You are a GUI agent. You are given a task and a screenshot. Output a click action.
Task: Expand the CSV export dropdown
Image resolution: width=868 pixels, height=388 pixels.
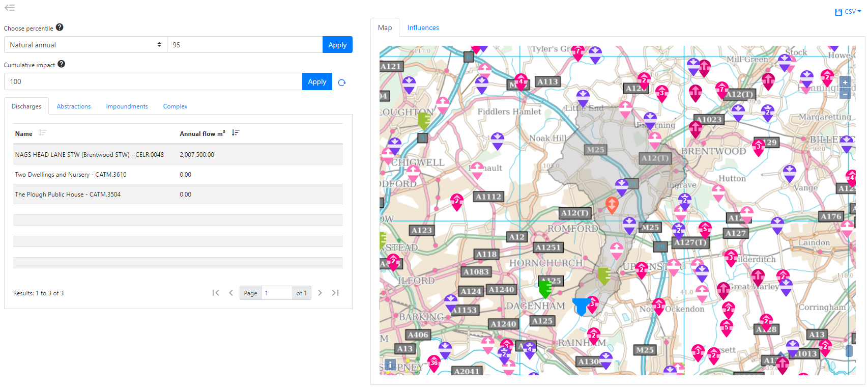click(x=849, y=12)
